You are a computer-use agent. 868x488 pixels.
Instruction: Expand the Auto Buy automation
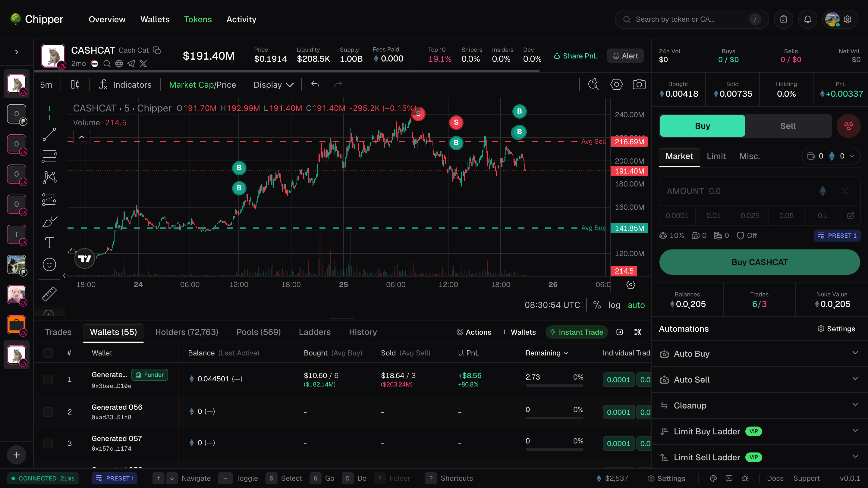759,354
